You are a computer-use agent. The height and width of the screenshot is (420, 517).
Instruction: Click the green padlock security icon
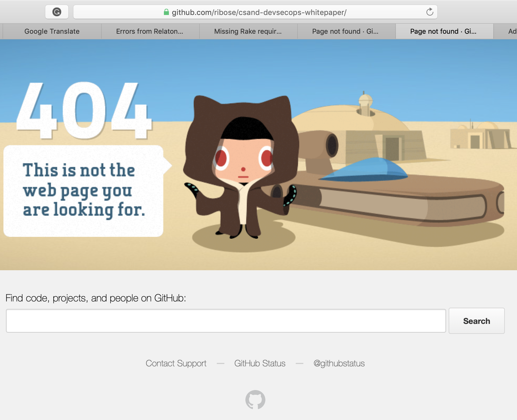[x=166, y=12]
